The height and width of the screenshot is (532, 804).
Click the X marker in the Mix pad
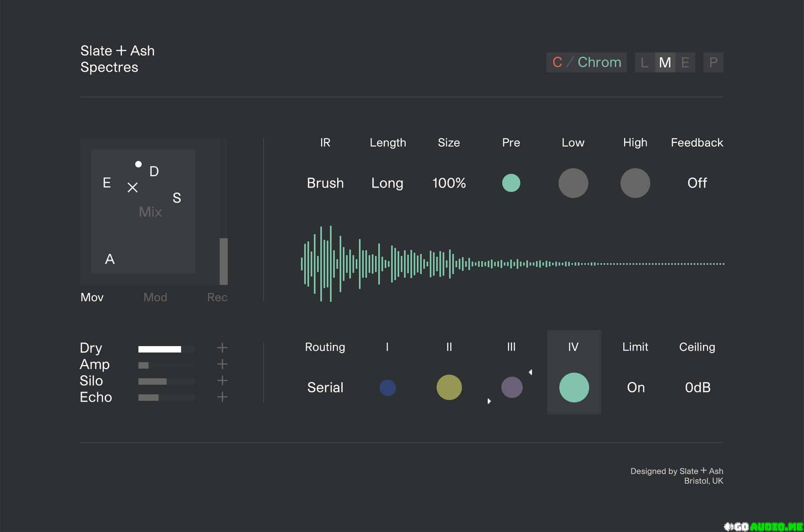tap(132, 188)
